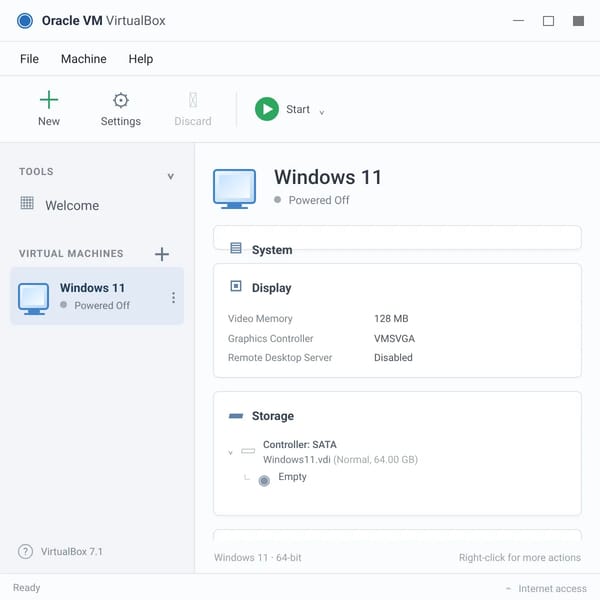This screenshot has width=600, height=600.
Task: Click the VMSVGA value
Action: coord(395,339)
